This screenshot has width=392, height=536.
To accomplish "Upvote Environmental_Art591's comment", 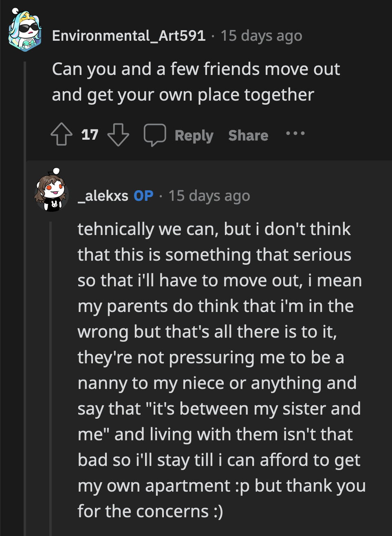I will (61, 135).
